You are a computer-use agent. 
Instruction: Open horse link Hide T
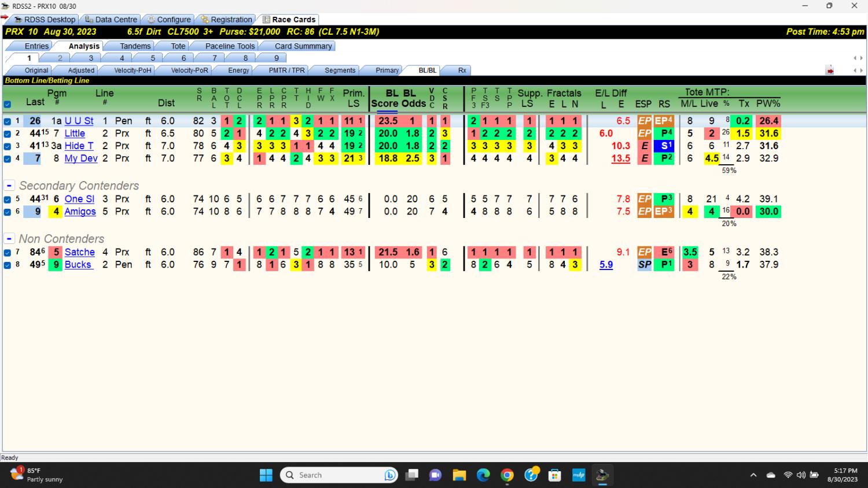pyautogui.click(x=79, y=146)
